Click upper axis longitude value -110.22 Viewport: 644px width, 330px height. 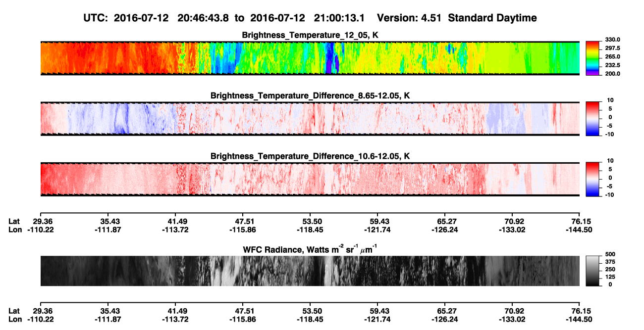[x=41, y=230]
